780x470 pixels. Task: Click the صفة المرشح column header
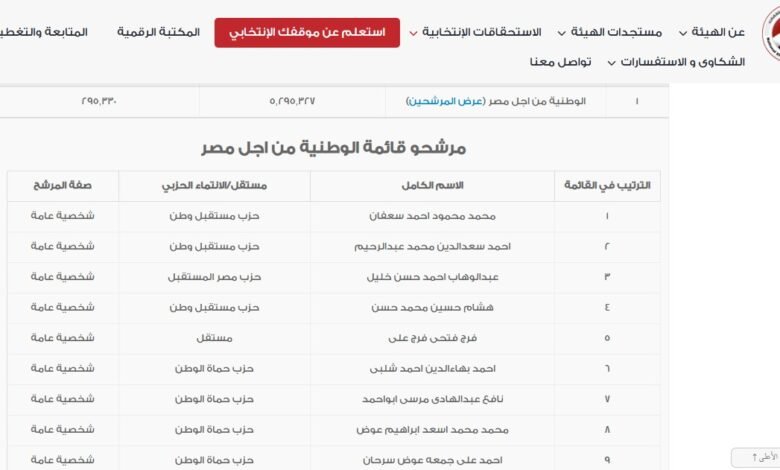click(62, 186)
